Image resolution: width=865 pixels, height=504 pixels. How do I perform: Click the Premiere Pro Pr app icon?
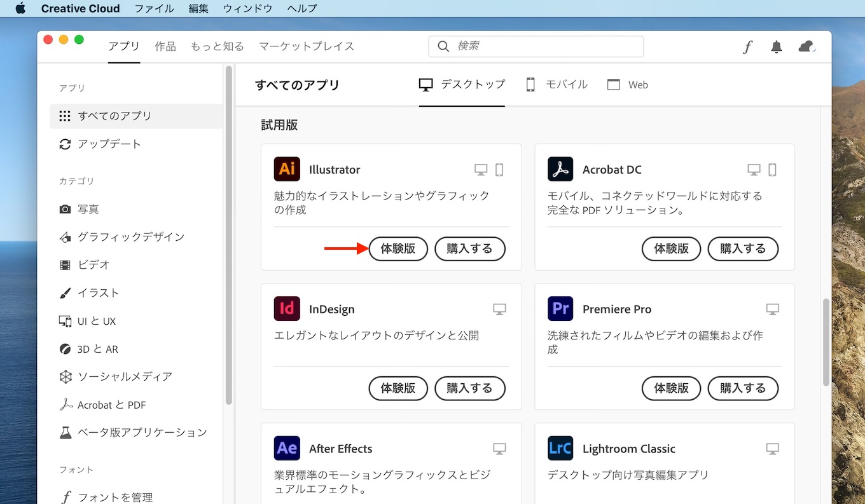[x=560, y=309]
